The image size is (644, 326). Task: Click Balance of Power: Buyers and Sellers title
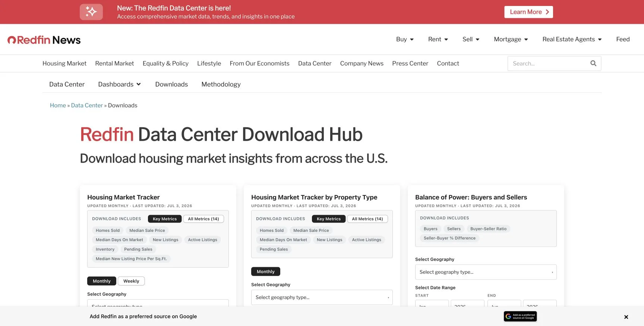(471, 197)
